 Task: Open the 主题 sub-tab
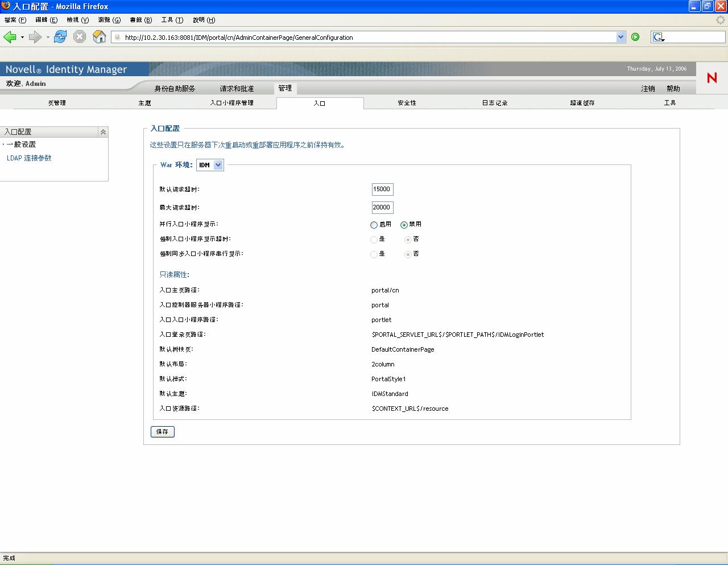coord(145,103)
